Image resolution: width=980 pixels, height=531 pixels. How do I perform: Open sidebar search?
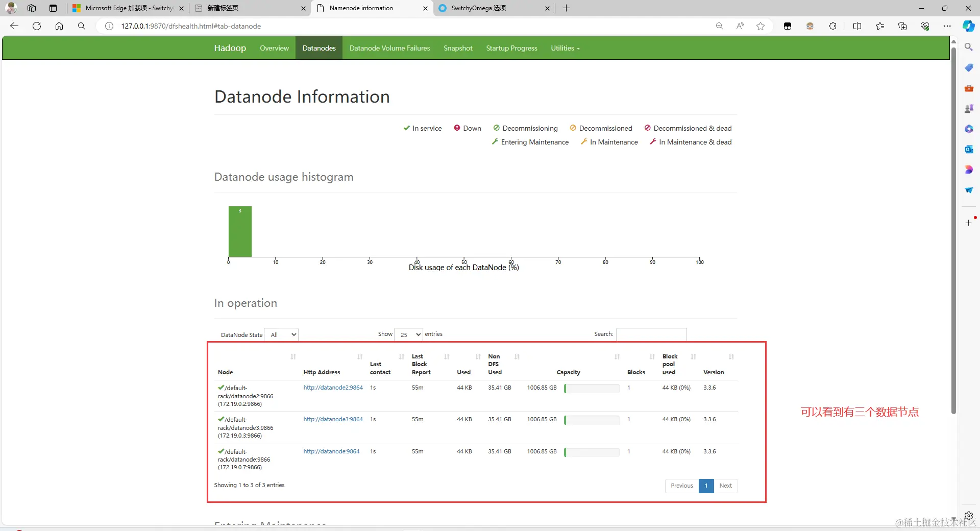(x=968, y=47)
